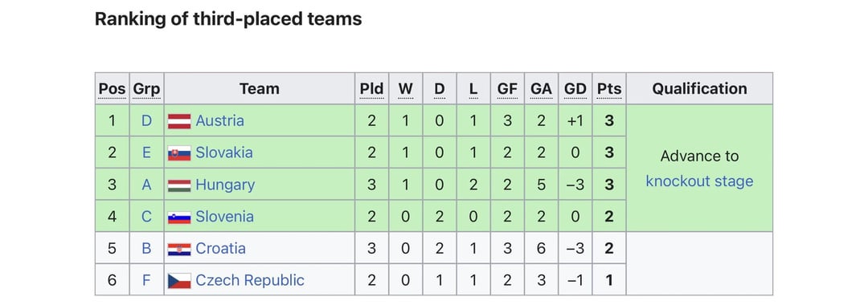Open the Group E link
Screen dimensions: 868x305
(x=146, y=152)
